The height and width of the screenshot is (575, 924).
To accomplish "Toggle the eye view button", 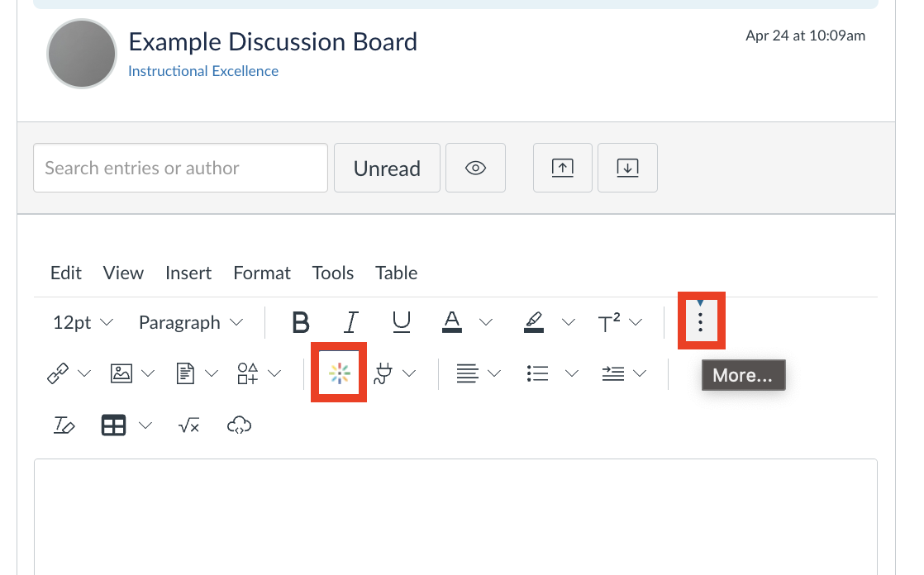I will point(475,168).
